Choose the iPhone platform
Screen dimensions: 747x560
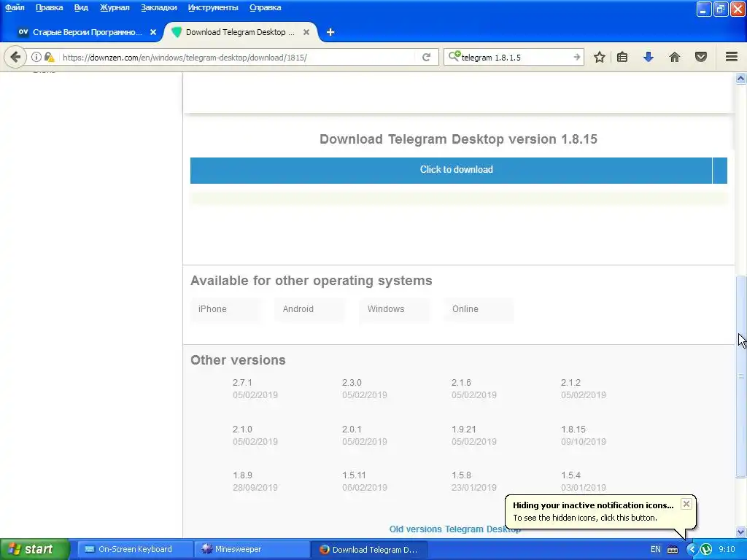[225, 309]
